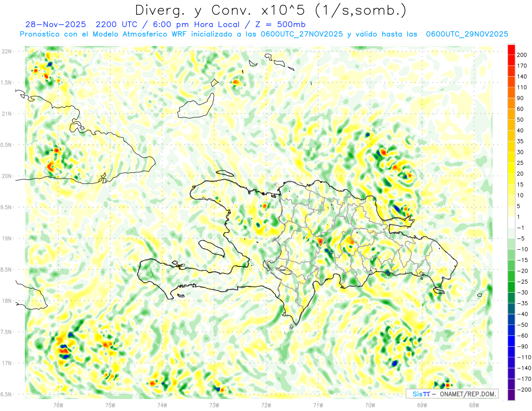Click the '0.5N' latitude label
Viewport: 532px width, 411px height.
click(x=7, y=145)
